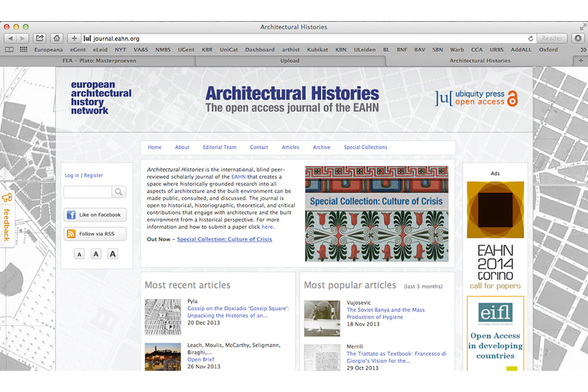Click the site search magnifier icon
Image resolution: width=588 pixels, height=392 pixels.
pyautogui.click(x=118, y=192)
